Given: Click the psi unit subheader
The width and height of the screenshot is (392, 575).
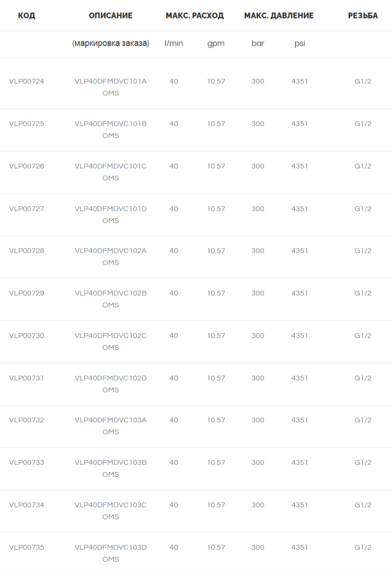Looking at the screenshot, I should pyautogui.click(x=300, y=43).
